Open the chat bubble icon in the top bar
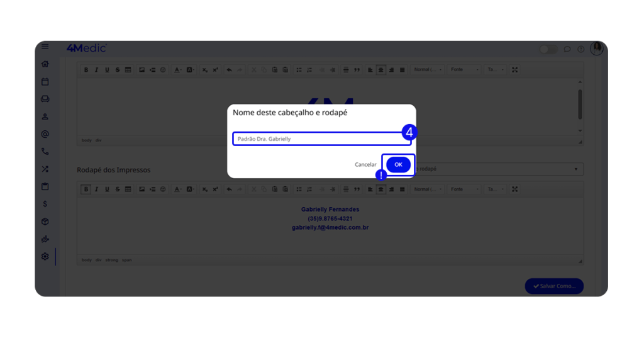The image size is (644, 338). 567,49
